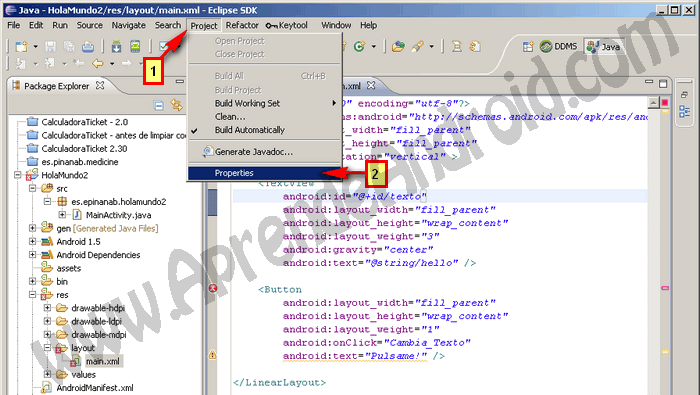The width and height of the screenshot is (700, 395).
Task: Open the Run button dropdown arrow
Action: tap(374, 46)
